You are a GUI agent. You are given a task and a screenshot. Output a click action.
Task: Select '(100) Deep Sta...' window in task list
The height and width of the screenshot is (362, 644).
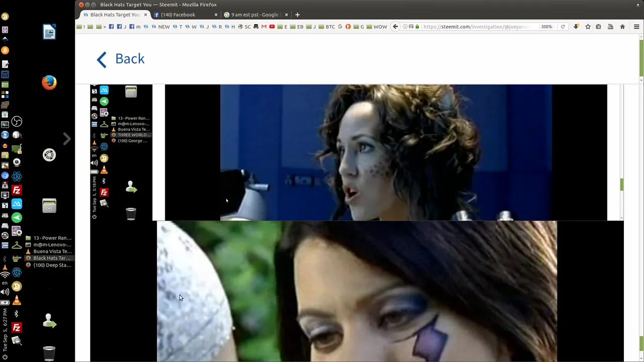click(48, 265)
